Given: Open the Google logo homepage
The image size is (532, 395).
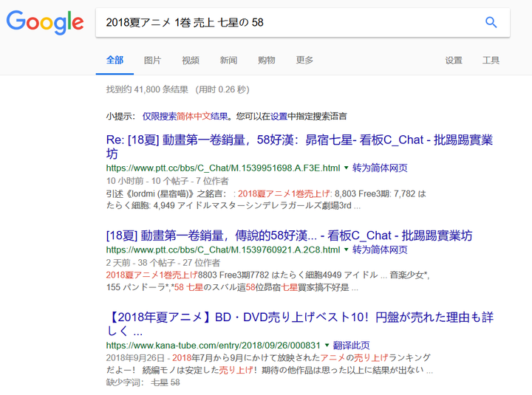Looking at the screenshot, I should [45, 22].
